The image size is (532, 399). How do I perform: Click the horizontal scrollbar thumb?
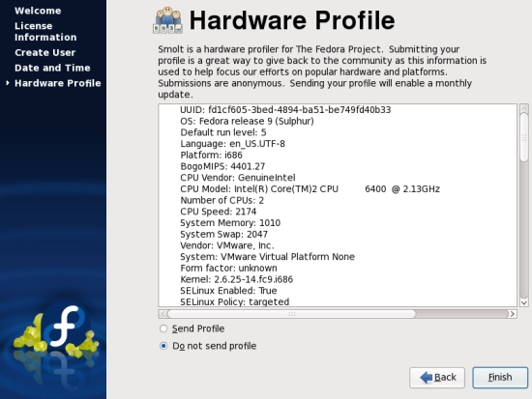click(x=291, y=314)
